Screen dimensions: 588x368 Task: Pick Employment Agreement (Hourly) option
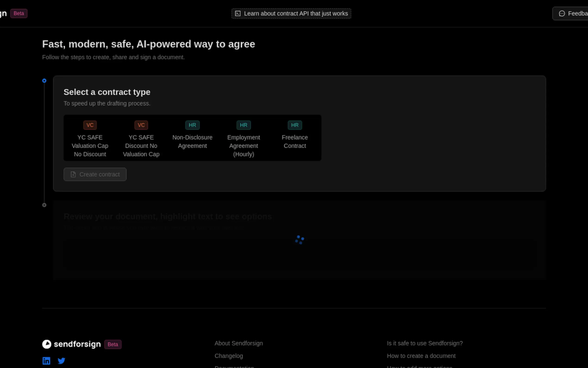tap(244, 146)
